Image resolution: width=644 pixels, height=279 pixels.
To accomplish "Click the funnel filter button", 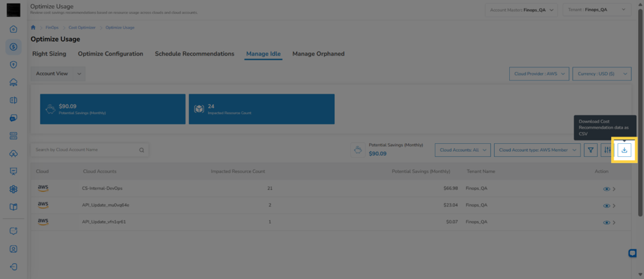I will click(x=590, y=150).
